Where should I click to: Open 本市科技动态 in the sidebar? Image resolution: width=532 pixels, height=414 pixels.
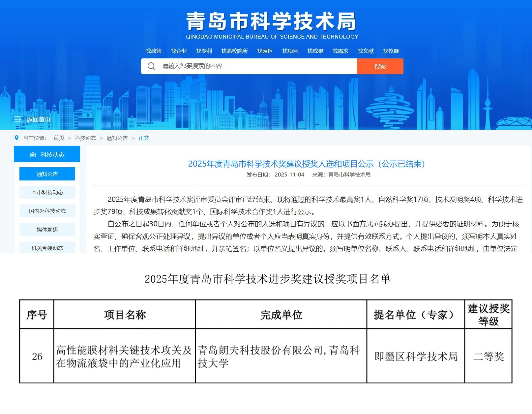(x=47, y=192)
